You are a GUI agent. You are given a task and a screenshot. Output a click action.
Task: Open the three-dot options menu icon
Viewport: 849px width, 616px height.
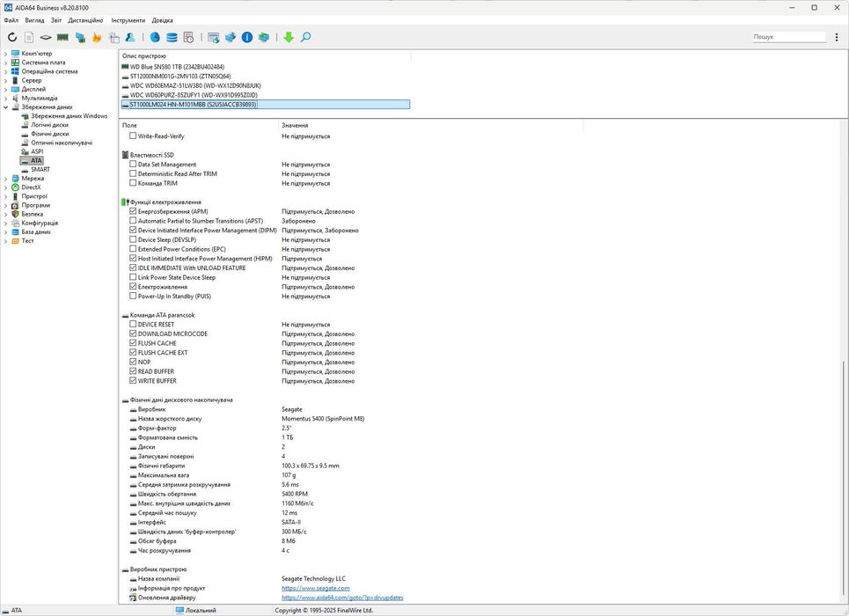tap(837, 37)
